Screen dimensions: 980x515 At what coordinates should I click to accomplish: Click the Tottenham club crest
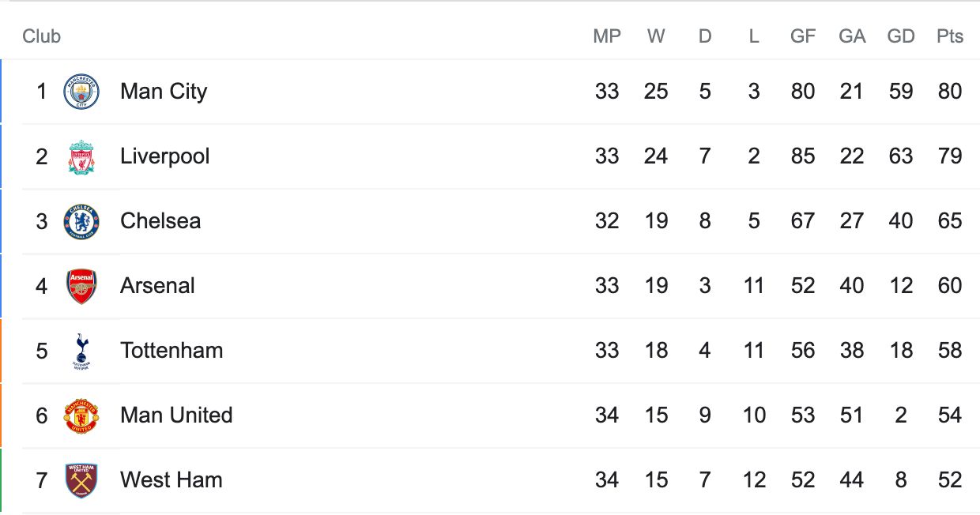pyautogui.click(x=81, y=351)
